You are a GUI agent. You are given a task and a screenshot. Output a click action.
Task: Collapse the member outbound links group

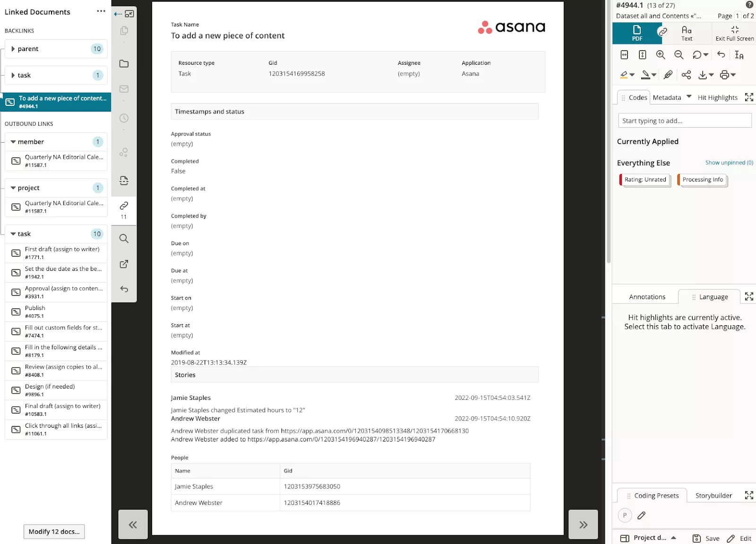[13, 142]
